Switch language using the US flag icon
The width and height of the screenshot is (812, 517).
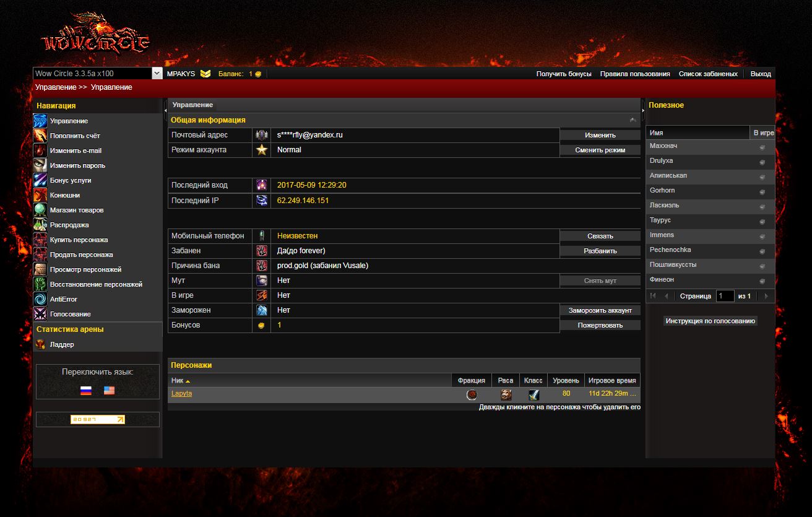coord(109,391)
